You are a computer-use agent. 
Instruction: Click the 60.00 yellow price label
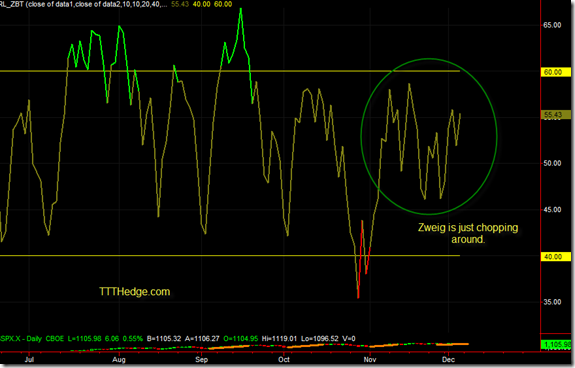pyautogui.click(x=556, y=72)
